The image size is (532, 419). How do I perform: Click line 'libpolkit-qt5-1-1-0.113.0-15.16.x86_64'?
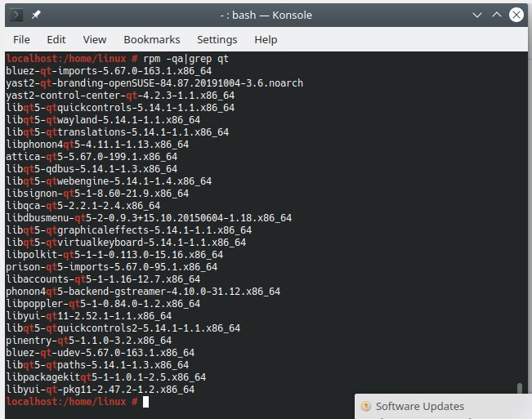point(114,255)
